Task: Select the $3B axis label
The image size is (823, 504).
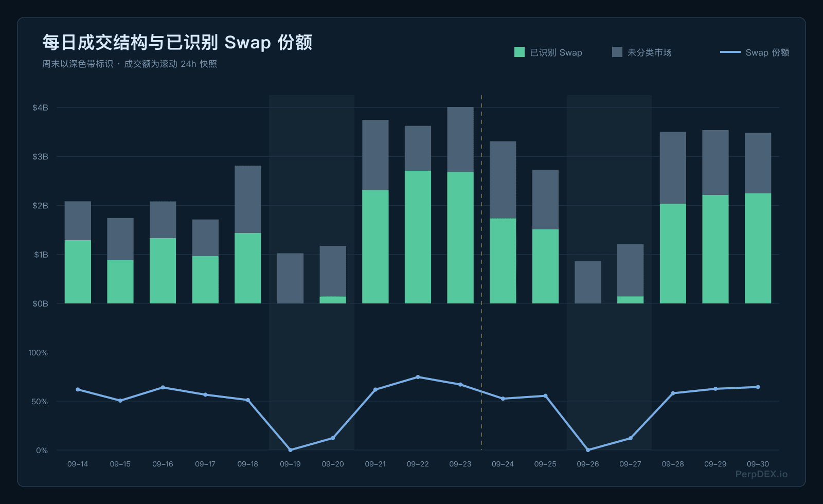Action: [40, 156]
